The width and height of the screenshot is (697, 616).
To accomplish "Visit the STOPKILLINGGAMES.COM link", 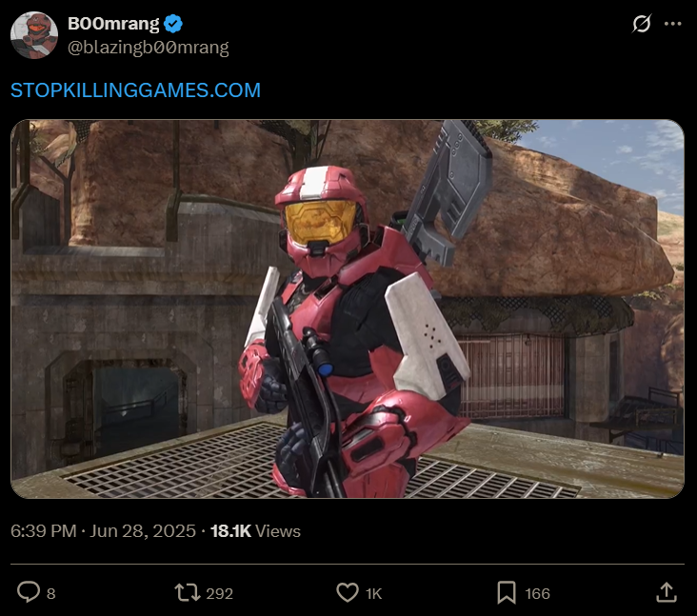I will click(135, 90).
